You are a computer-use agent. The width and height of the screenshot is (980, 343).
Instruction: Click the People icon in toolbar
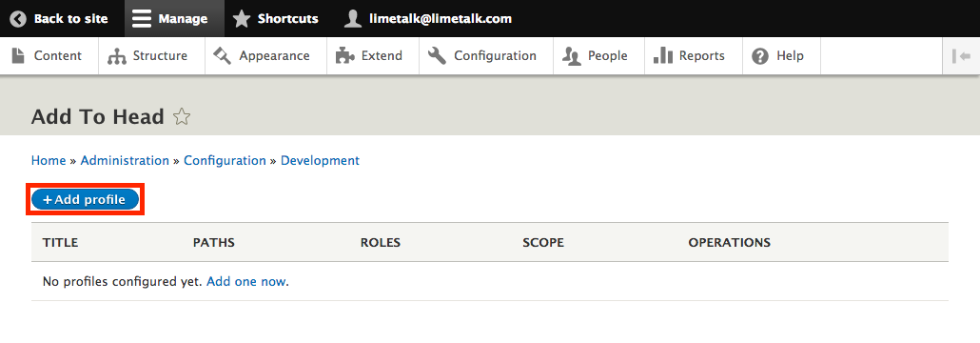tap(572, 56)
